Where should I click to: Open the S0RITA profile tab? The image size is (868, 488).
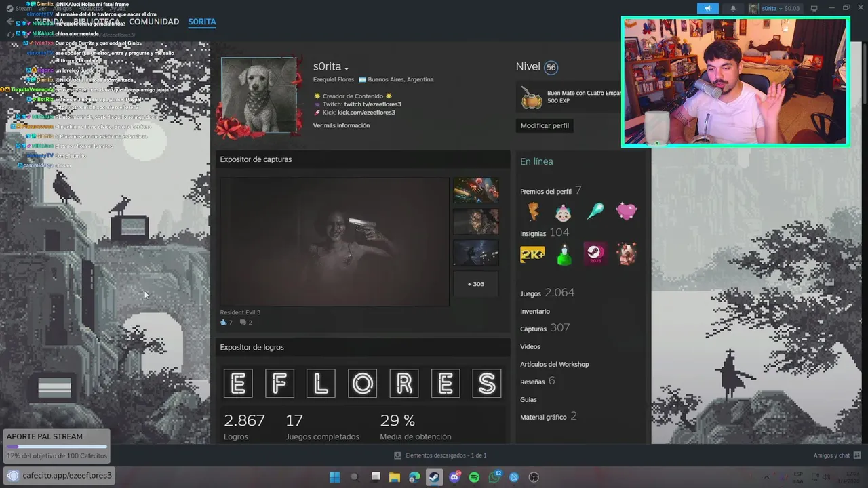pos(202,22)
